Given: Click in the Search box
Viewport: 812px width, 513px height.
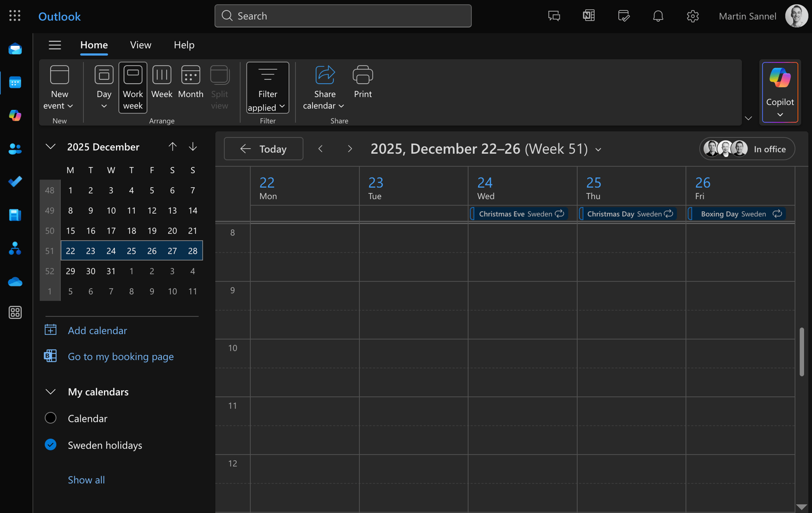Looking at the screenshot, I should pos(343,16).
